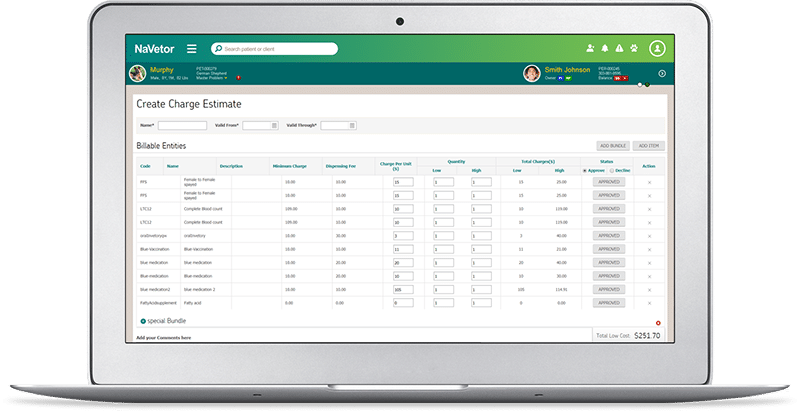This screenshot has width=800, height=412.
Task: Click Smith Johnson's client photo
Action: point(532,73)
